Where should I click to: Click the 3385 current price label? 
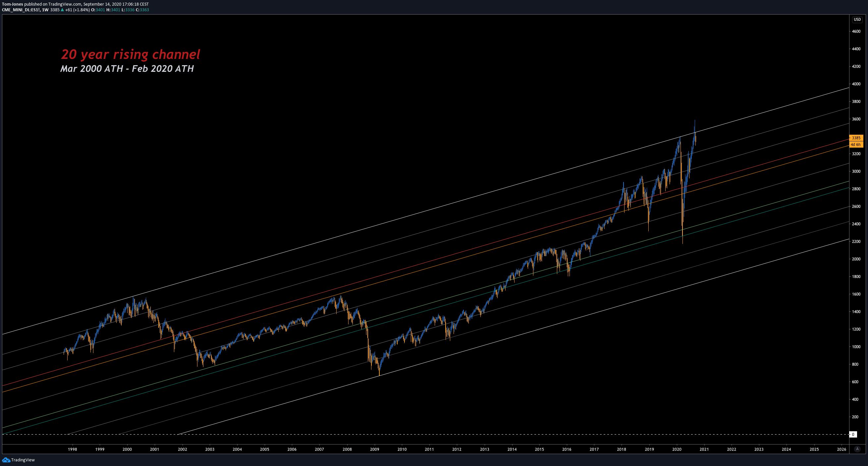click(x=856, y=138)
